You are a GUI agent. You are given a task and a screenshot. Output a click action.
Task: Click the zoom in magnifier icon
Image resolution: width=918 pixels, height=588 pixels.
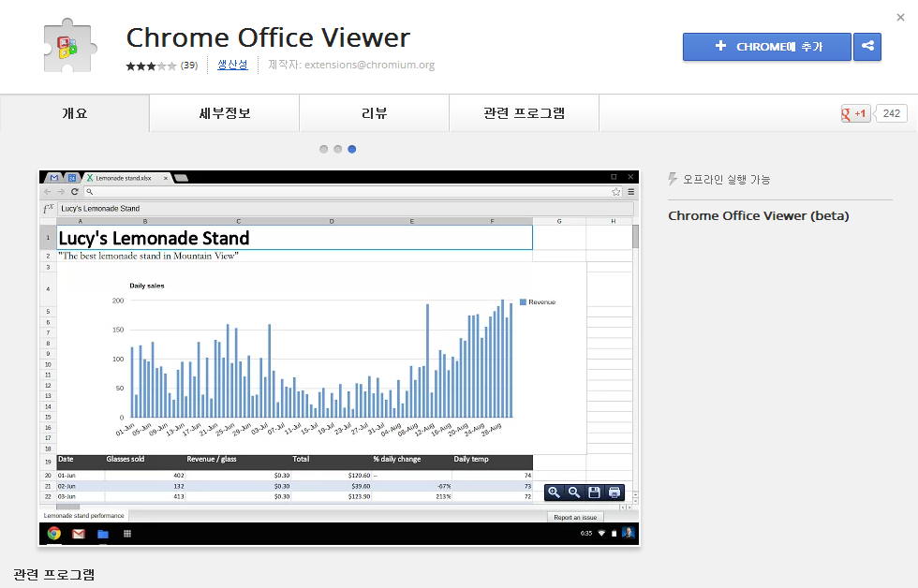(554, 492)
